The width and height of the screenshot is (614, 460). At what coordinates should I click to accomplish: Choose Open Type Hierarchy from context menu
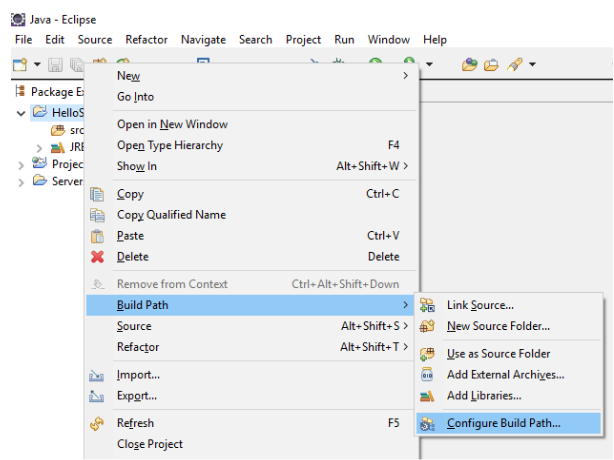click(x=170, y=145)
